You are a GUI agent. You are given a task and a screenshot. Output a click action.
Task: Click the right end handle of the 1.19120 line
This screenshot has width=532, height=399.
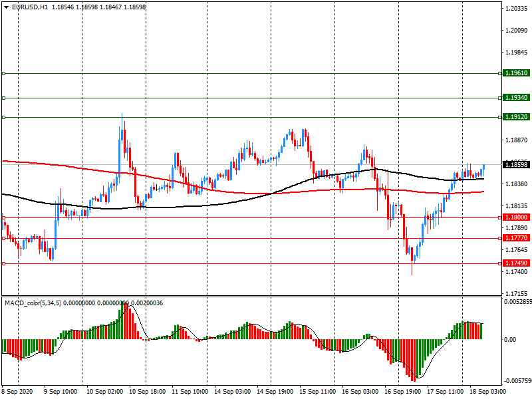pos(500,118)
